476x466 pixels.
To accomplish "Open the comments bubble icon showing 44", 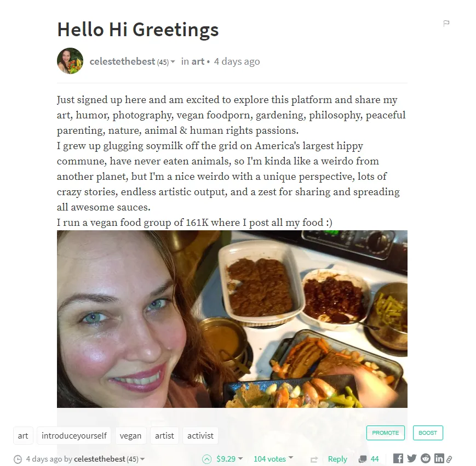I will [363, 459].
